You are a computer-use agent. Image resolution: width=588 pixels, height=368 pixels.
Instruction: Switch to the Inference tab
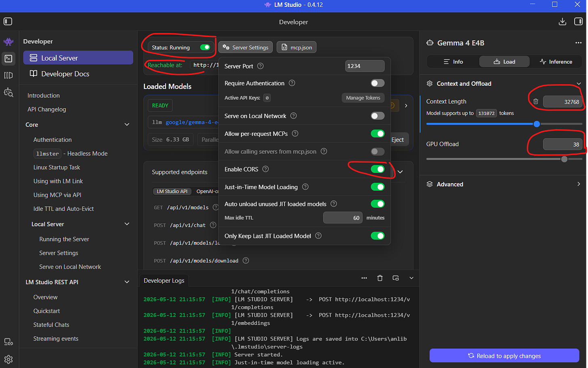tap(556, 61)
